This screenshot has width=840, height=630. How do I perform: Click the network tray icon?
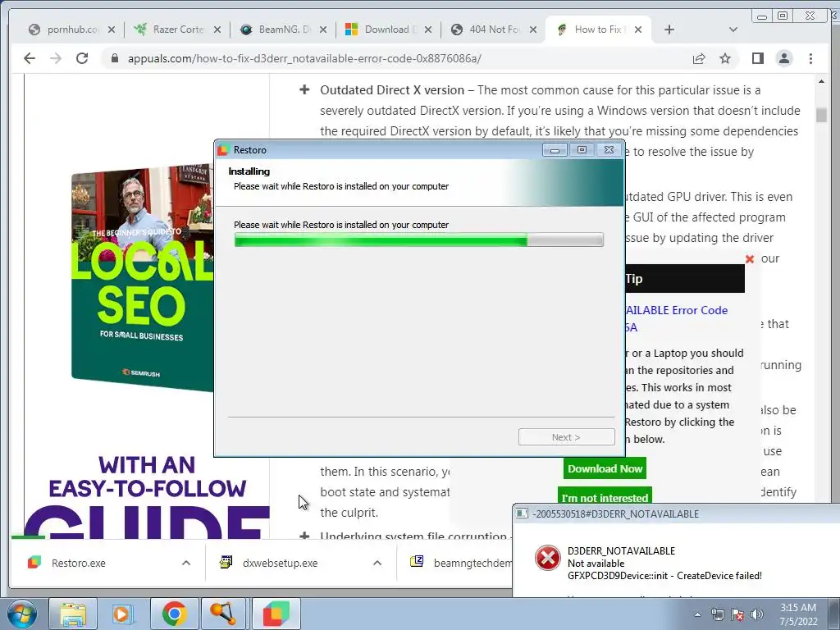717,615
